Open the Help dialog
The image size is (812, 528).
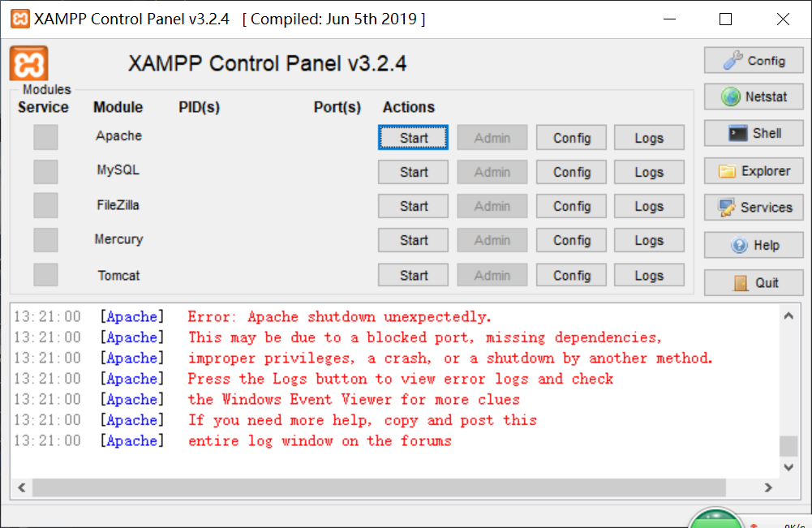coord(754,245)
